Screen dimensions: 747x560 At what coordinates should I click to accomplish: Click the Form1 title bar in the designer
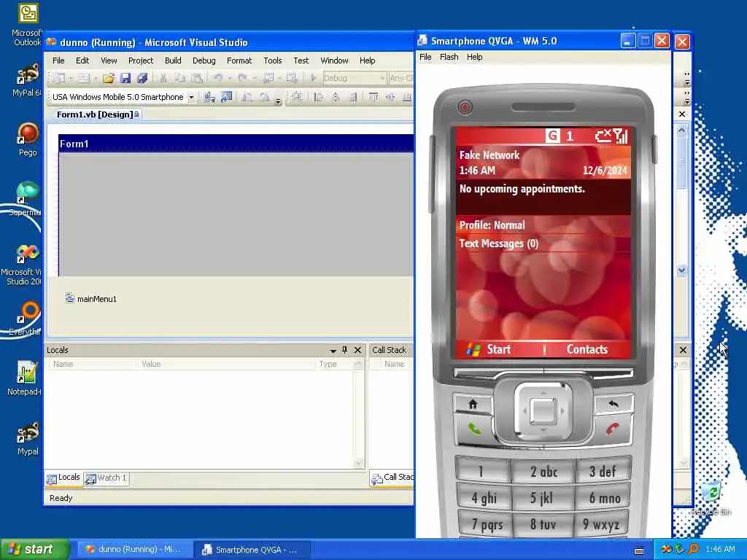tap(236, 144)
